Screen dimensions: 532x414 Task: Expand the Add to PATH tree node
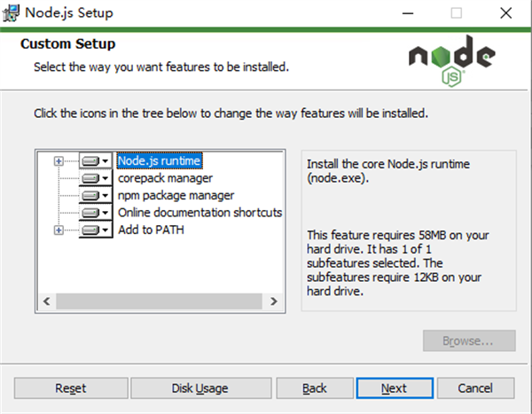click(59, 230)
